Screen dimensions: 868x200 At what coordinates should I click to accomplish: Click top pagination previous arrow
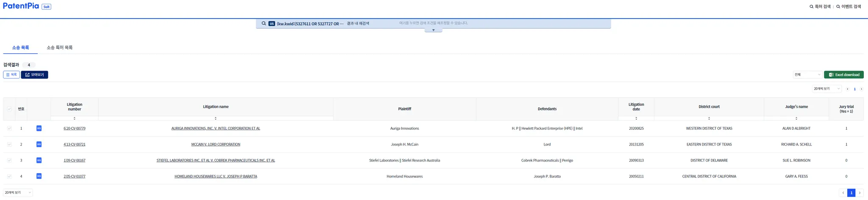pos(847,89)
